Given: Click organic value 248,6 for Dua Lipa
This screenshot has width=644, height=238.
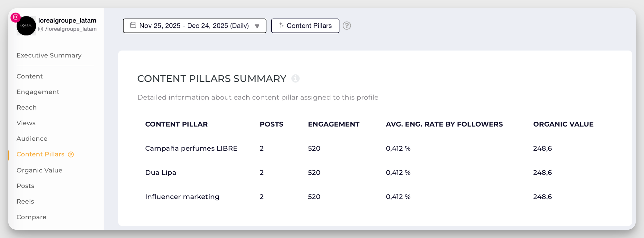Looking at the screenshot, I should point(543,173).
